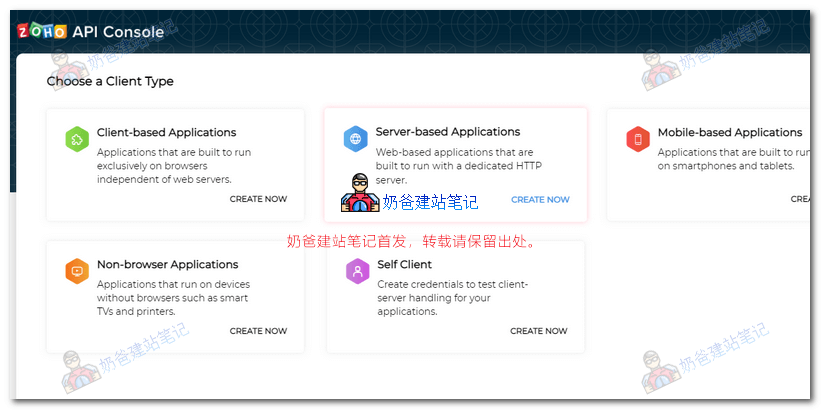Select the Self Client title
The height and width of the screenshot is (410, 821).
click(x=404, y=265)
